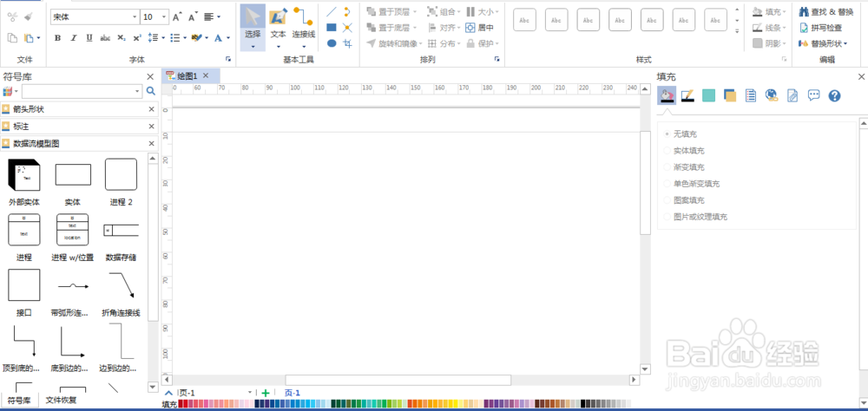Apply strikethrough (abc) formatting

click(105, 37)
